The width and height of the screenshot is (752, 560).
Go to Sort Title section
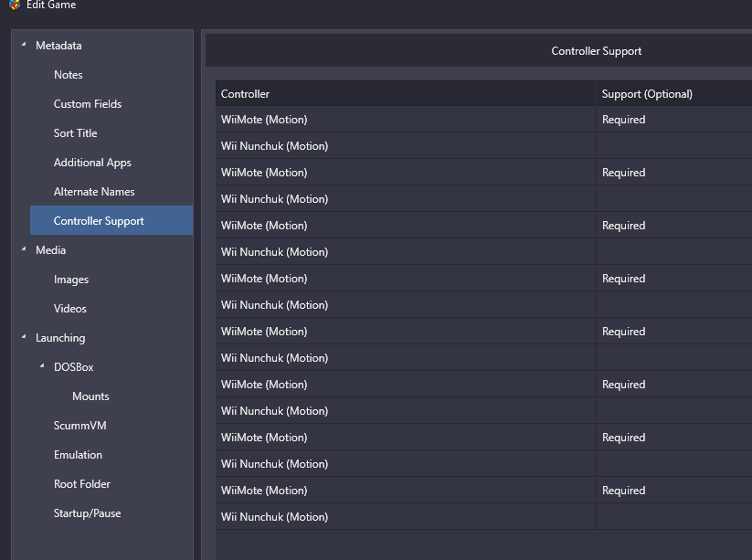click(75, 133)
